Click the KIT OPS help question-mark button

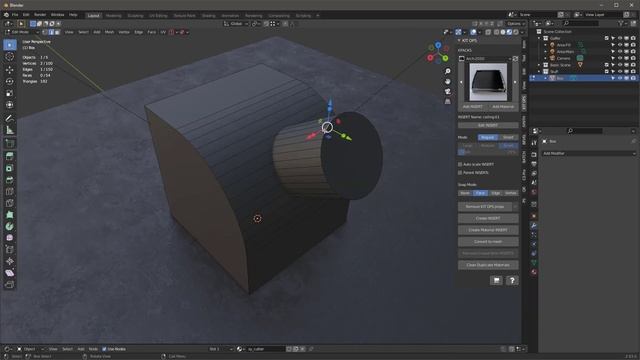[x=512, y=280]
